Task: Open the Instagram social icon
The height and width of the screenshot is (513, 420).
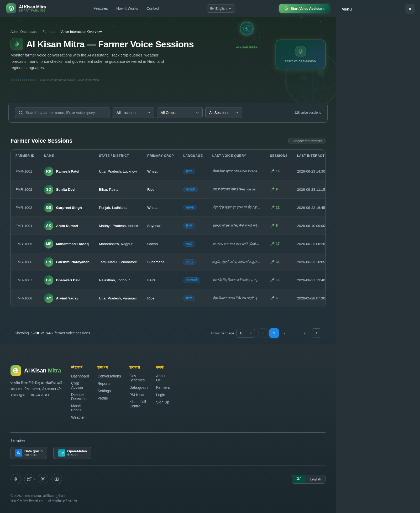Action: pyautogui.click(x=43, y=479)
